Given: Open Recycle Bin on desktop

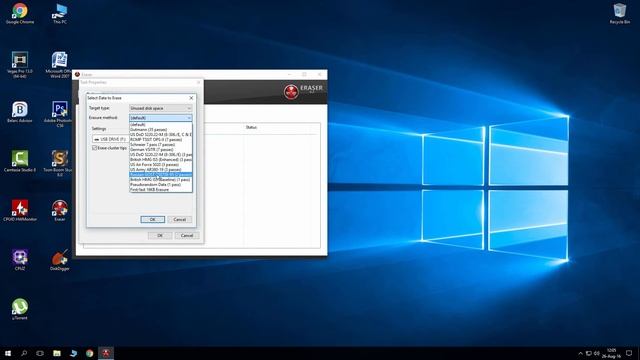Looking at the screenshot, I should click(x=619, y=13).
